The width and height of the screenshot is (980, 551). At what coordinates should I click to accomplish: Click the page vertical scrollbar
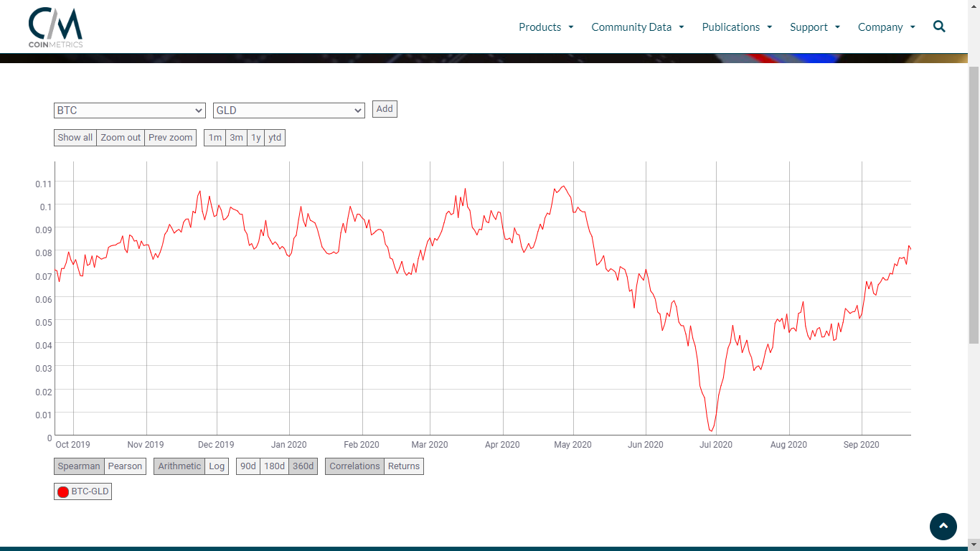tap(974, 215)
